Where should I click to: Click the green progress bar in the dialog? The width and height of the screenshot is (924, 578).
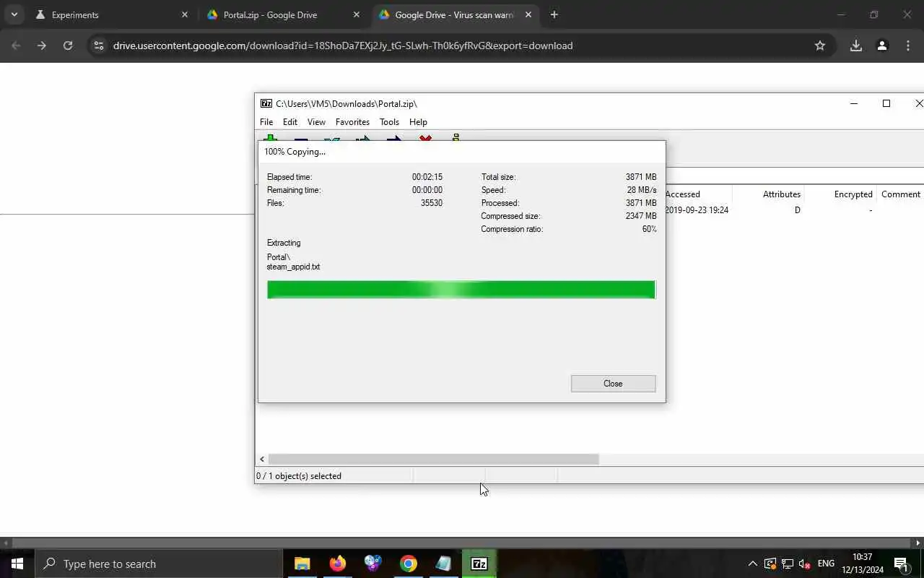(x=461, y=290)
